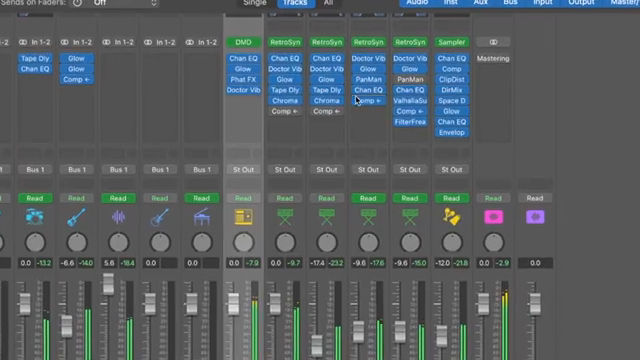Image resolution: width=640 pixels, height=360 pixels.
Task: Toggle the Inst channel filter button
Action: 451,3
